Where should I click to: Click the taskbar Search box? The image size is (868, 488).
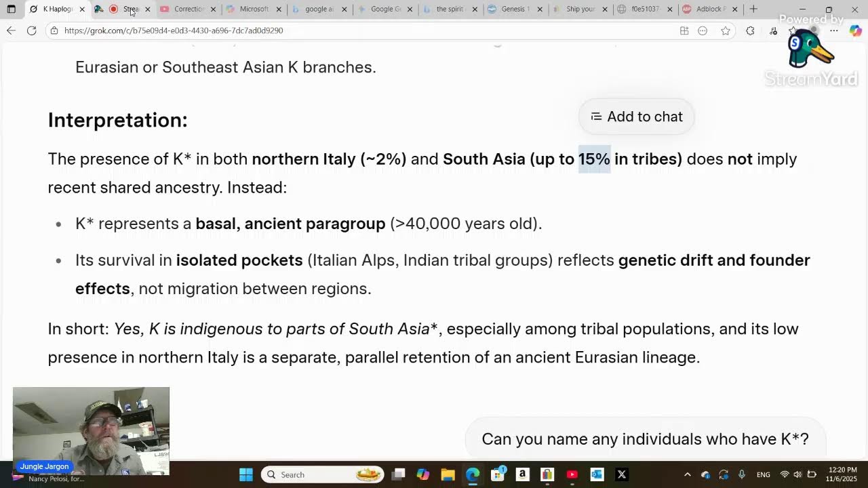coord(323,474)
